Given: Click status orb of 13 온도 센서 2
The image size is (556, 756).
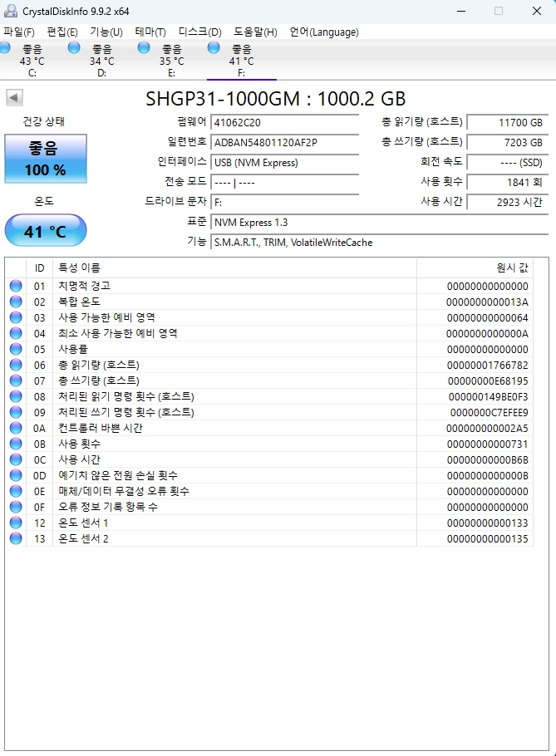Looking at the screenshot, I should coord(16,538).
